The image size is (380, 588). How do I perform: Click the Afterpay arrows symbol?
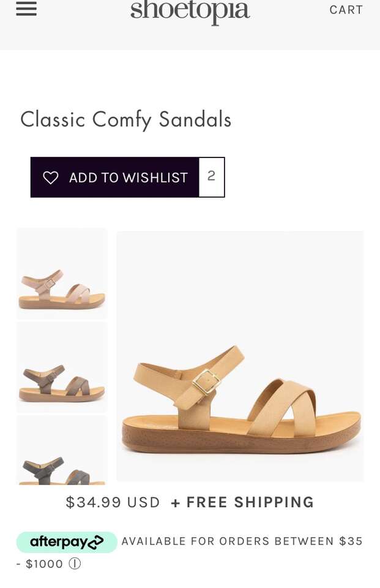click(x=95, y=542)
